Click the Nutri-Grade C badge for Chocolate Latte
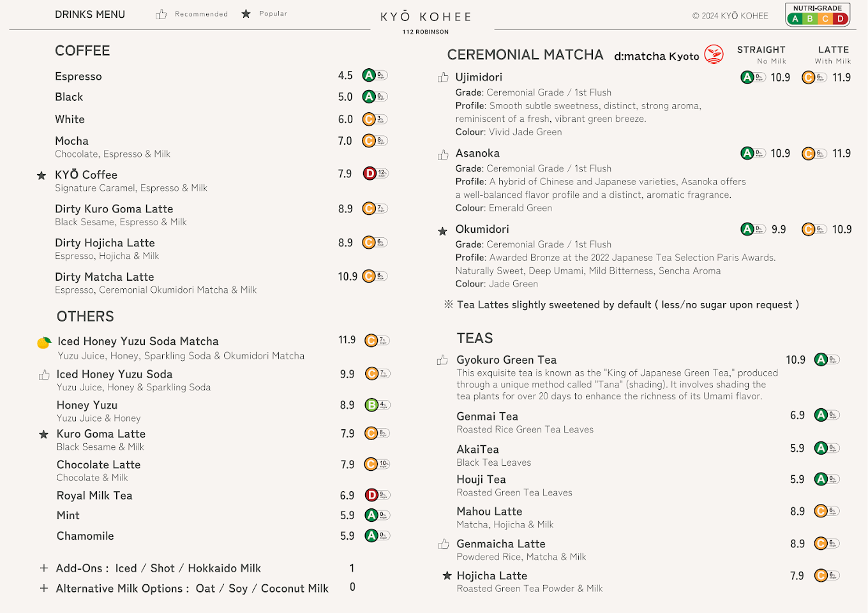The height and width of the screenshot is (613, 868). coord(377,464)
